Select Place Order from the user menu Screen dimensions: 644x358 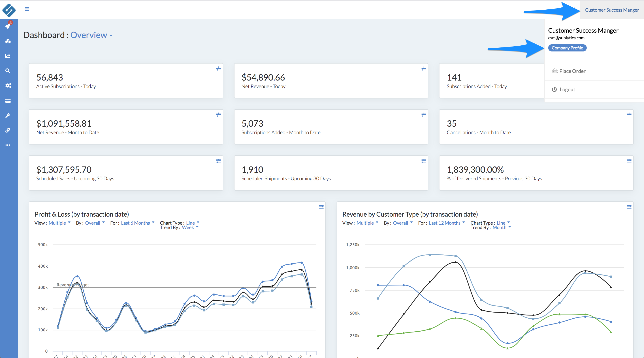point(572,71)
